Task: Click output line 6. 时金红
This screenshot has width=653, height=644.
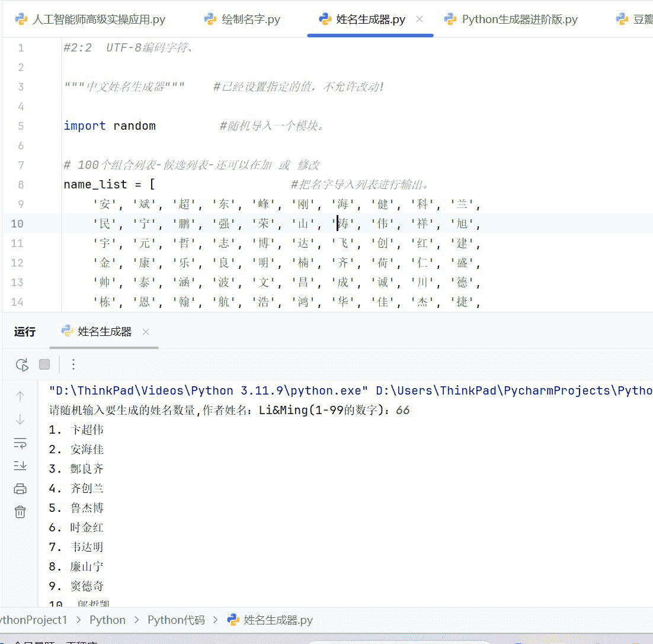Action: tap(76, 527)
